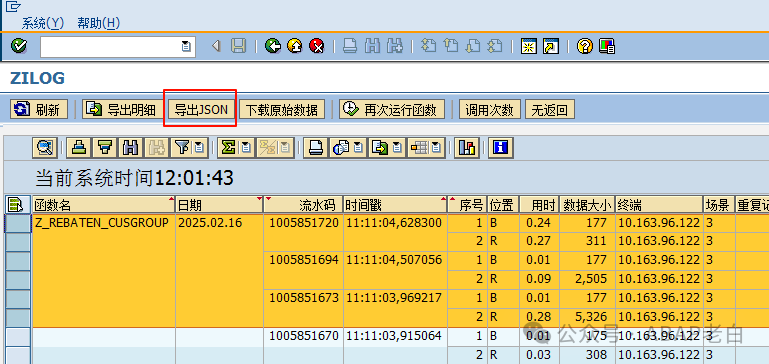
Task: Click the 再次运行函数 button
Action: [391, 109]
